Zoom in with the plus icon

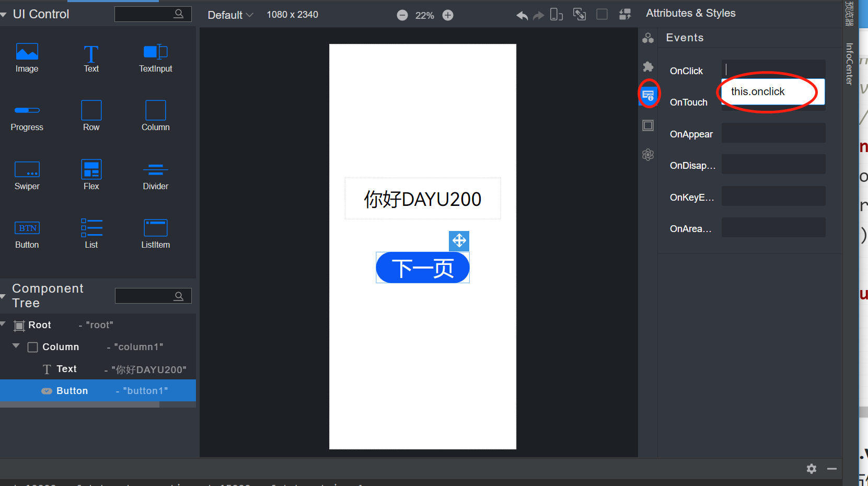[448, 15]
